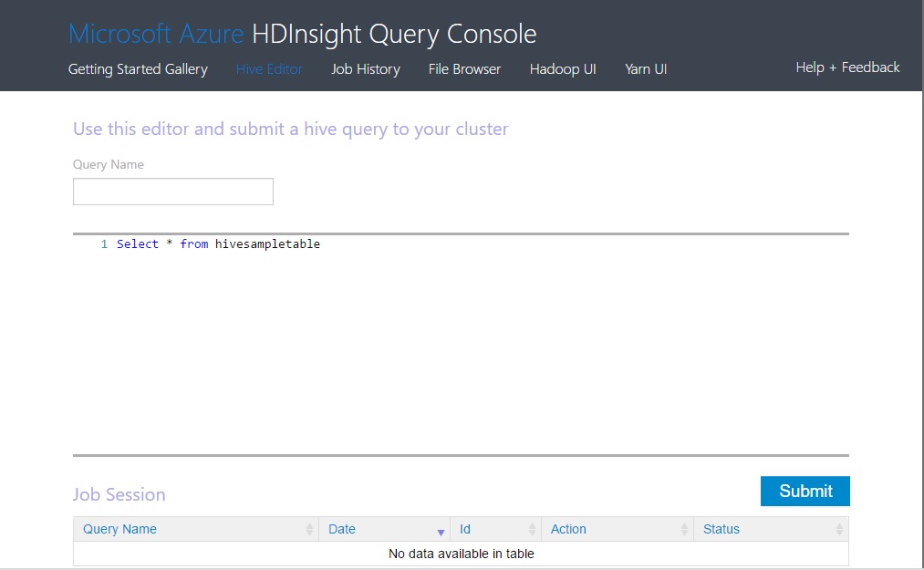Screen dimensions: 924x570
Task: Switch to the Hive Editor tab
Action: pyautogui.click(x=269, y=69)
